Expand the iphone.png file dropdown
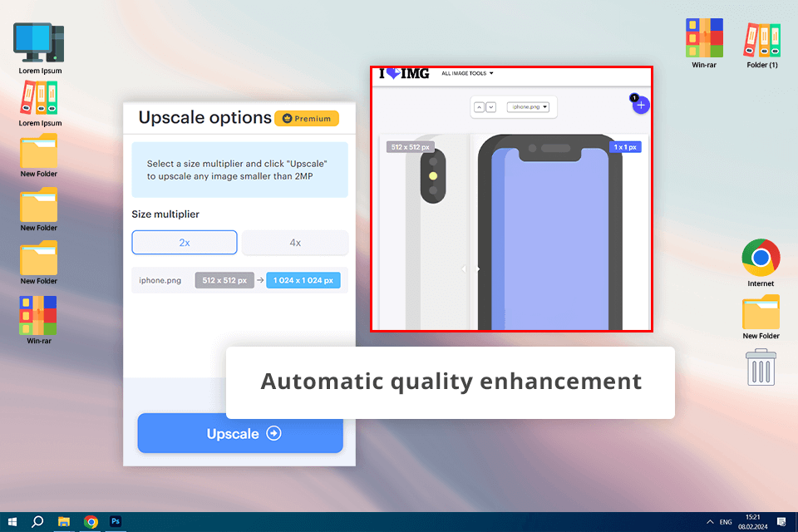This screenshot has width=798, height=532. [x=528, y=107]
